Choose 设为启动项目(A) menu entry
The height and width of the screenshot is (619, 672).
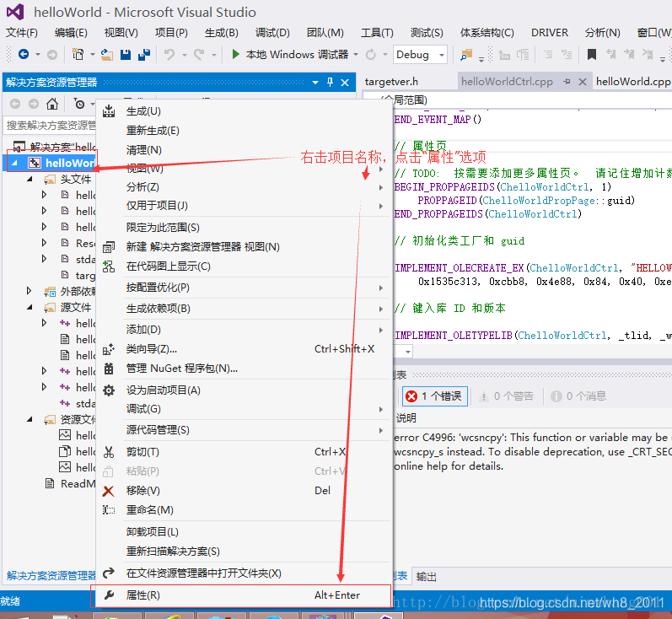click(x=244, y=390)
